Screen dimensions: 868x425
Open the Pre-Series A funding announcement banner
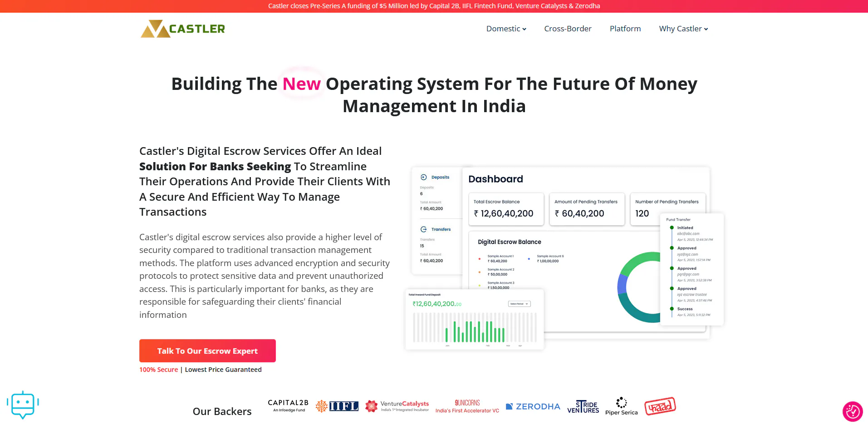click(x=434, y=6)
